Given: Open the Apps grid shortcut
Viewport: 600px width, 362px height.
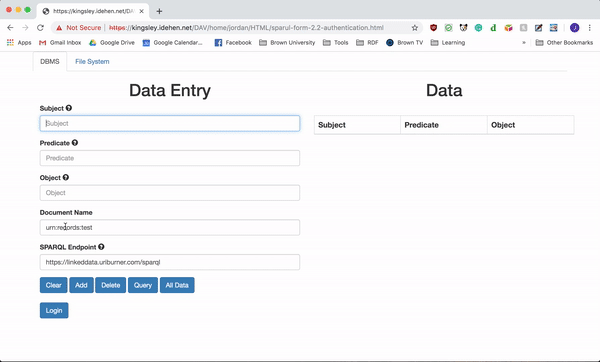Looking at the screenshot, I should point(19,42).
